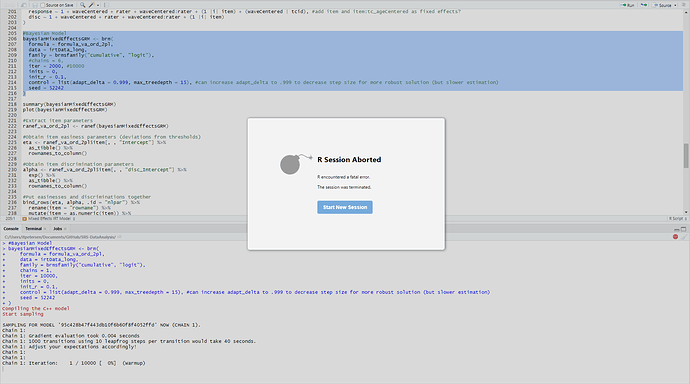Toggle the document outline icon
Screen dimensions: 690x384
[x=683, y=5]
